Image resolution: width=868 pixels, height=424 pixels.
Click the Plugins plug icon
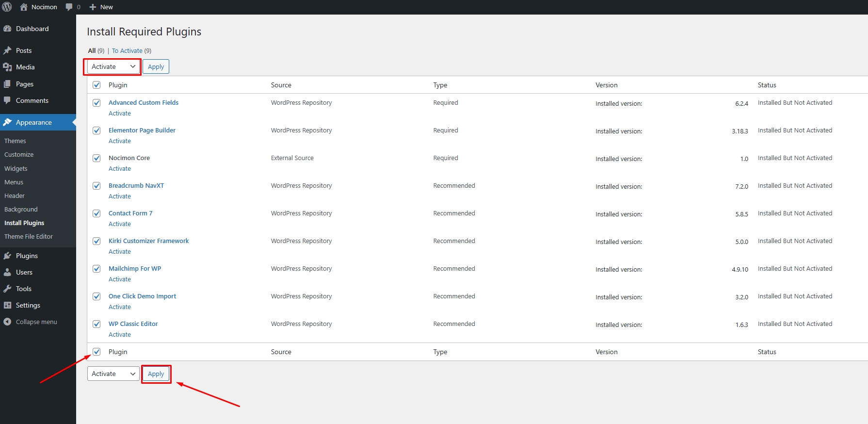coord(7,256)
